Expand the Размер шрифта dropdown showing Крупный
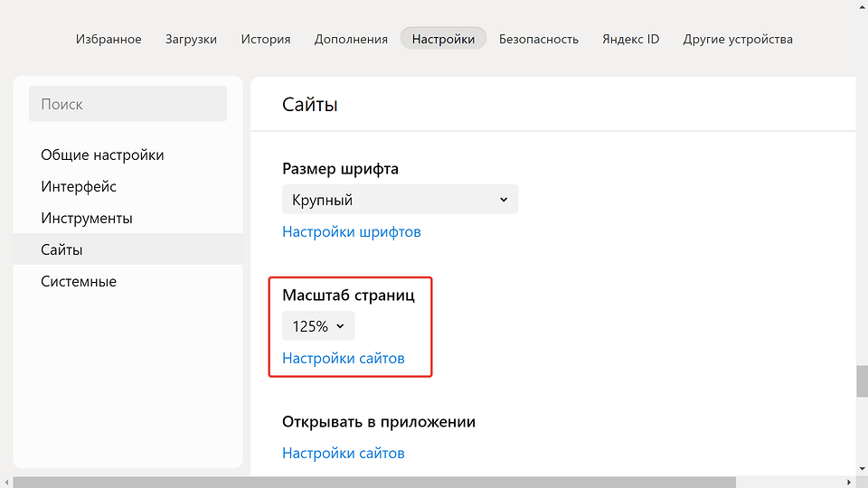 [400, 200]
